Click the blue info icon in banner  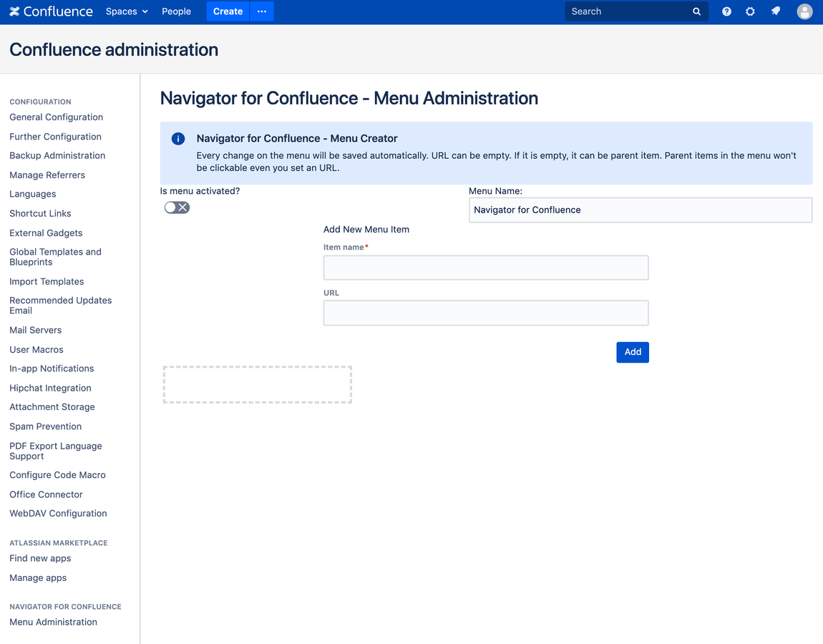(178, 139)
